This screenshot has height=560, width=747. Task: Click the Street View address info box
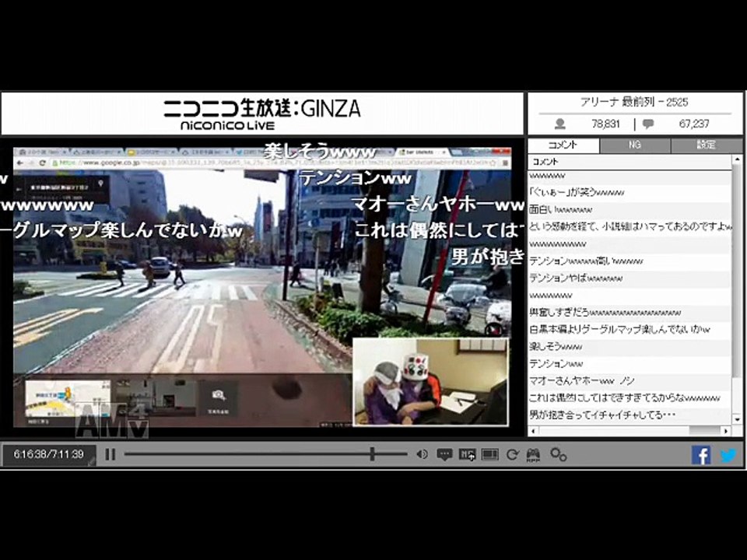[61, 189]
